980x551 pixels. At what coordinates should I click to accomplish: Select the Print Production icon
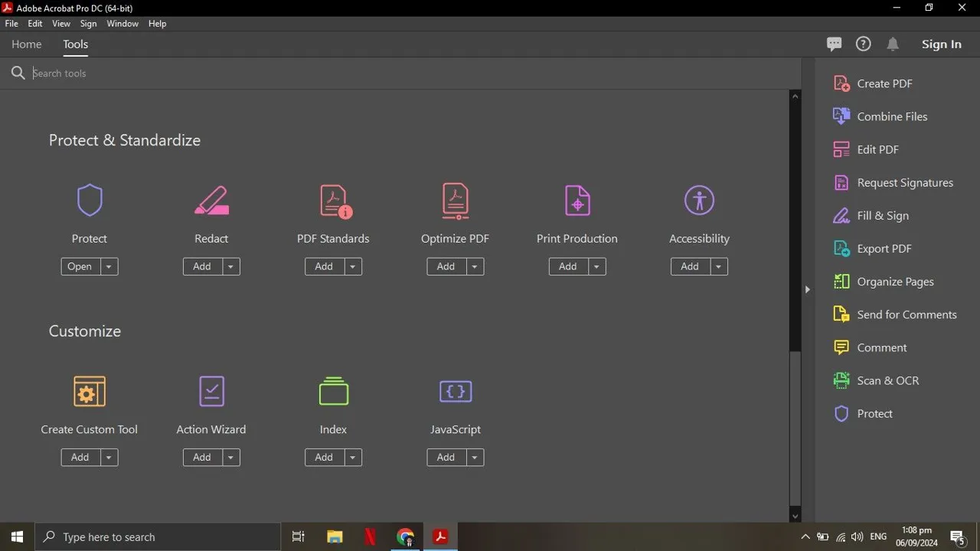point(577,201)
